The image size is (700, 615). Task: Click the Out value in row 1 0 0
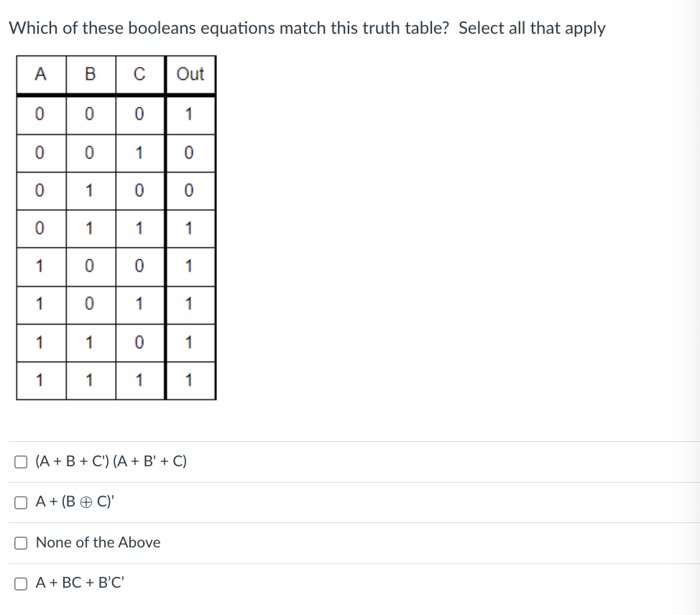pyautogui.click(x=189, y=266)
